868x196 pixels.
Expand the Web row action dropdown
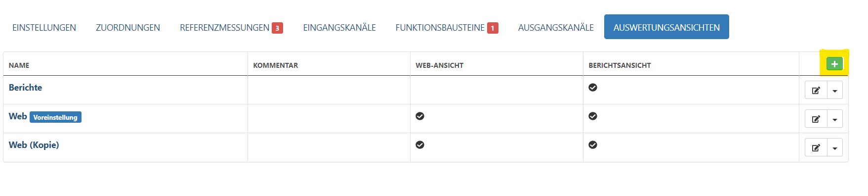tap(835, 119)
